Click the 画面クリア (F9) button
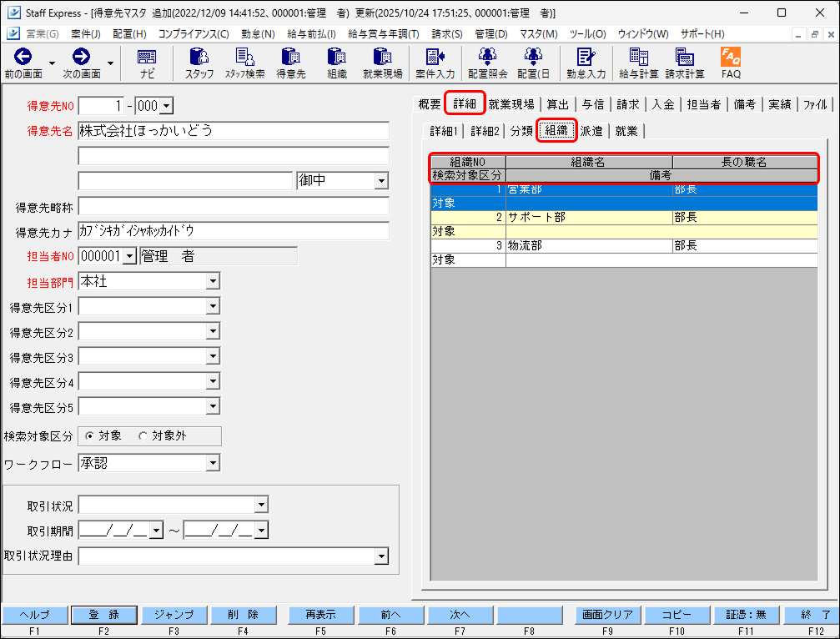Viewport: 840px width, 639px height. (608, 615)
